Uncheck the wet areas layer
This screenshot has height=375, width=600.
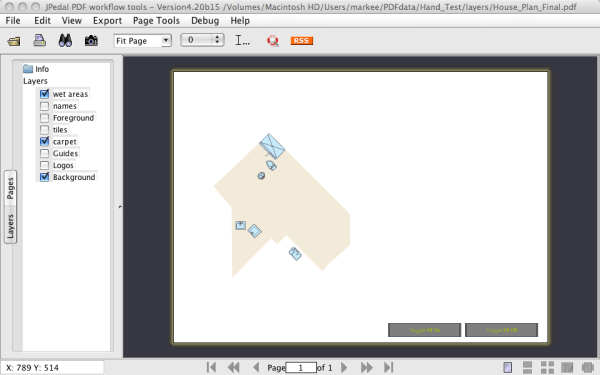coord(44,94)
